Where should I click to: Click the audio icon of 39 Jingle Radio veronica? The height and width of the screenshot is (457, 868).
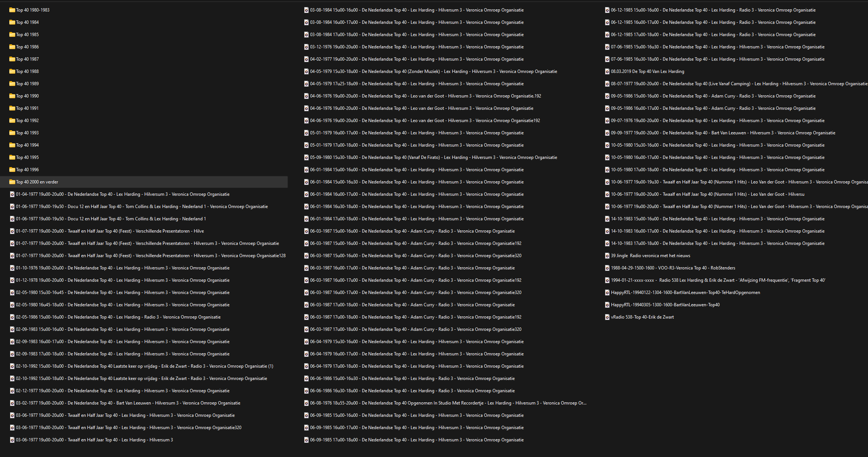(x=607, y=256)
